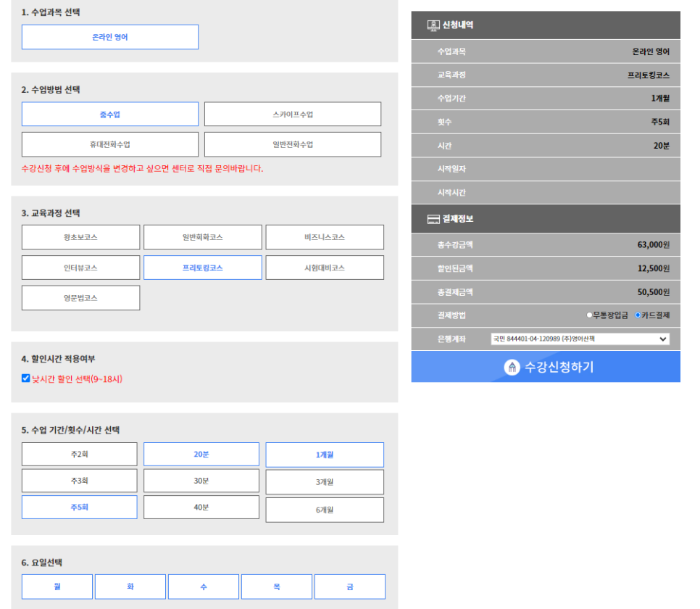This screenshot has height=609, width=700.
Task: Pick 주5회 frequency option
Action: coord(80,507)
